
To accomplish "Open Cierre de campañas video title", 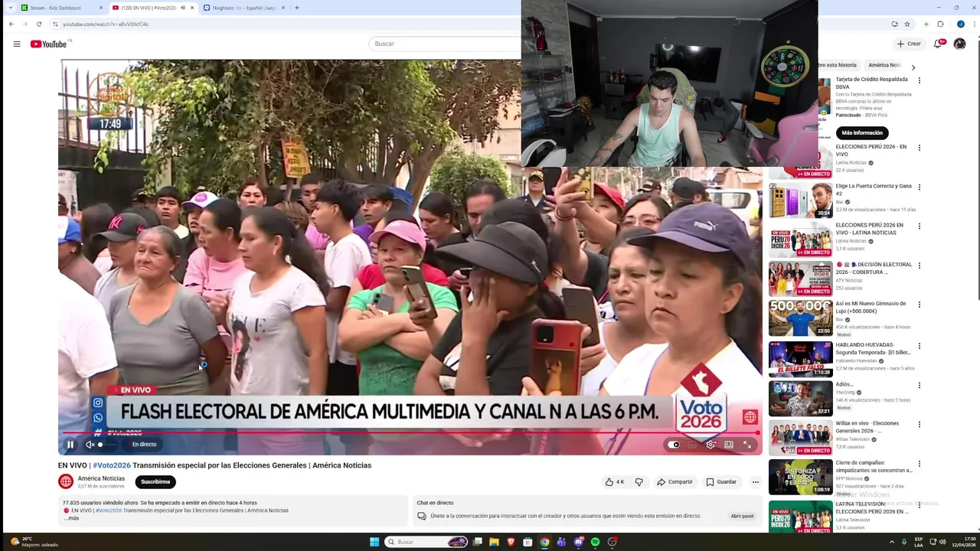I will pyautogui.click(x=874, y=467).
